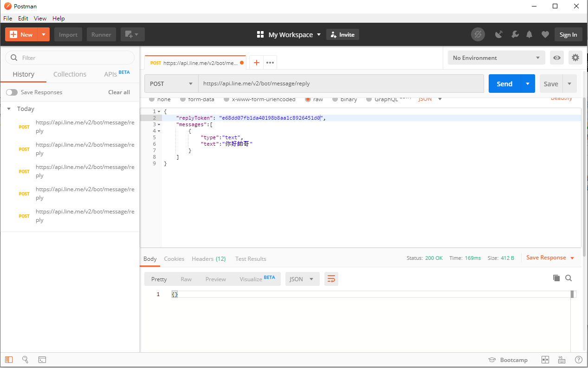
Task: Open the New button dropdown arrow
Action: point(43,34)
